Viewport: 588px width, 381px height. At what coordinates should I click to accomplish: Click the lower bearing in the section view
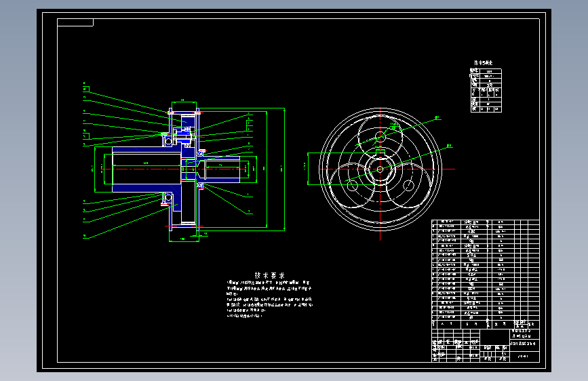point(168,198)
